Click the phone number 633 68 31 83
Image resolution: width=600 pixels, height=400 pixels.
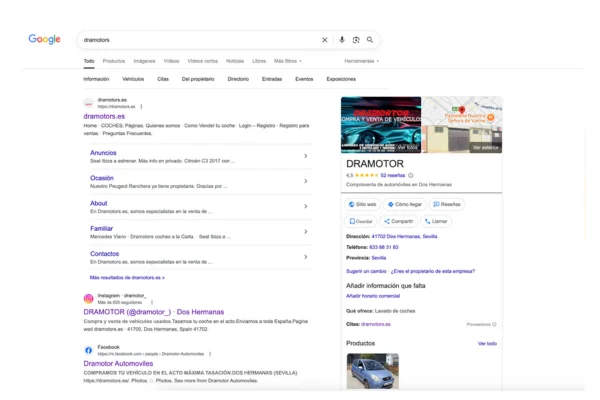(384, 247)
